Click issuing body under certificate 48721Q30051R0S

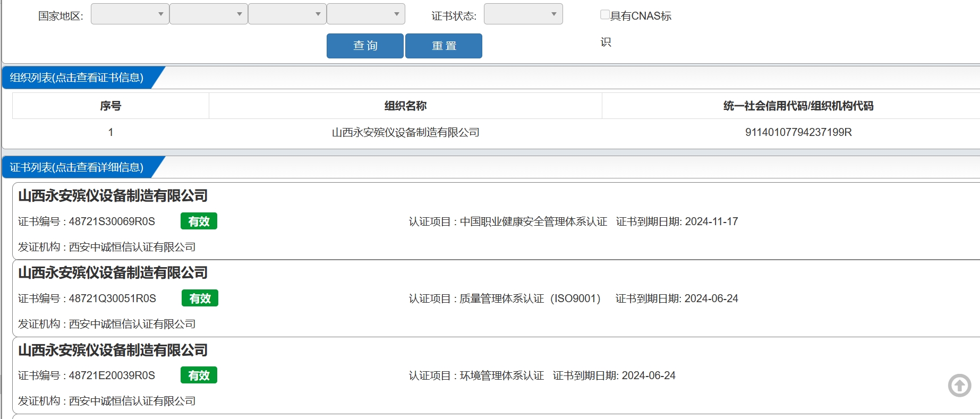tap(107, 324)
